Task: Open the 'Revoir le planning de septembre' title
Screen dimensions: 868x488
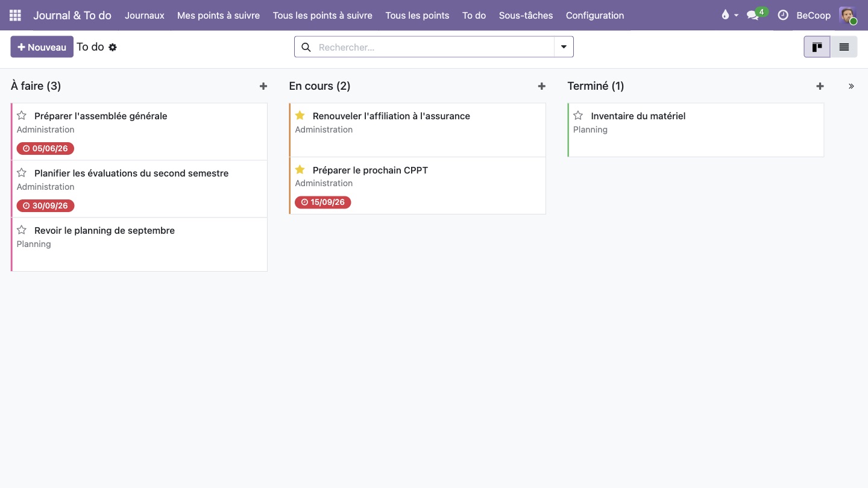Action: tap(104, 230)
